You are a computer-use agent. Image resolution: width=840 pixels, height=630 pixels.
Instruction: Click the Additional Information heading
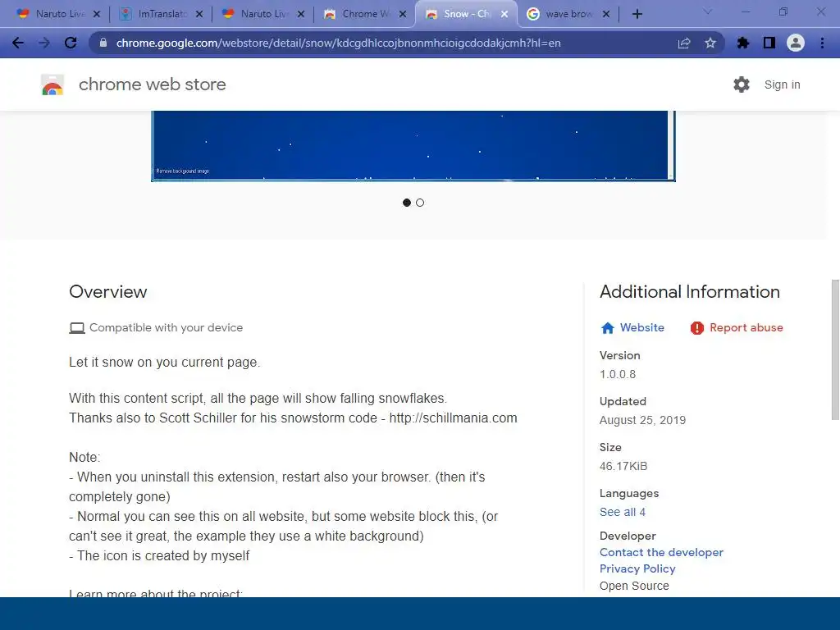tap(689, 291)
